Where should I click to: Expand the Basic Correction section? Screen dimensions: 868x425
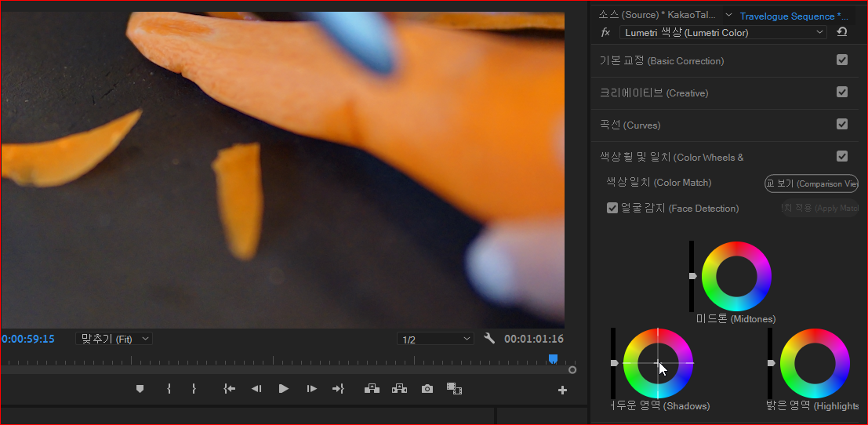pyautogui.click(x=662, y=61)
